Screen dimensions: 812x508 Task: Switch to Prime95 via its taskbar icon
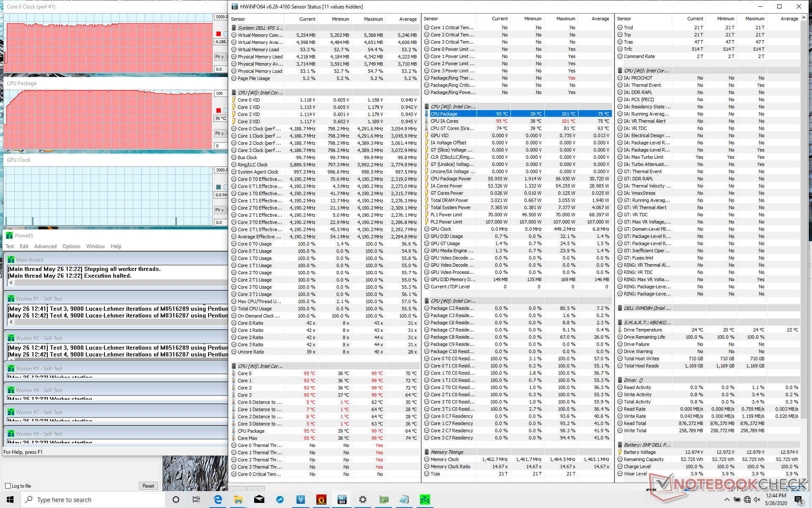tap(425, 500)
